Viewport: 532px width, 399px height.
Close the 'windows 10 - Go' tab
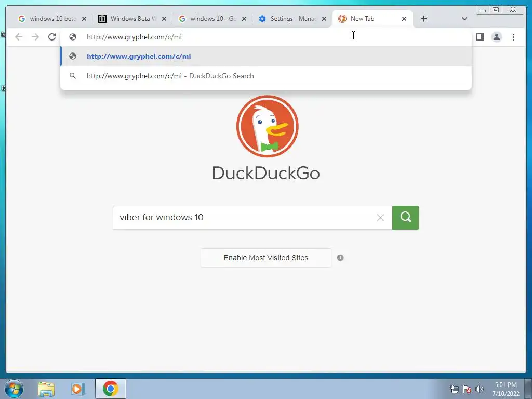click(244, 19)
